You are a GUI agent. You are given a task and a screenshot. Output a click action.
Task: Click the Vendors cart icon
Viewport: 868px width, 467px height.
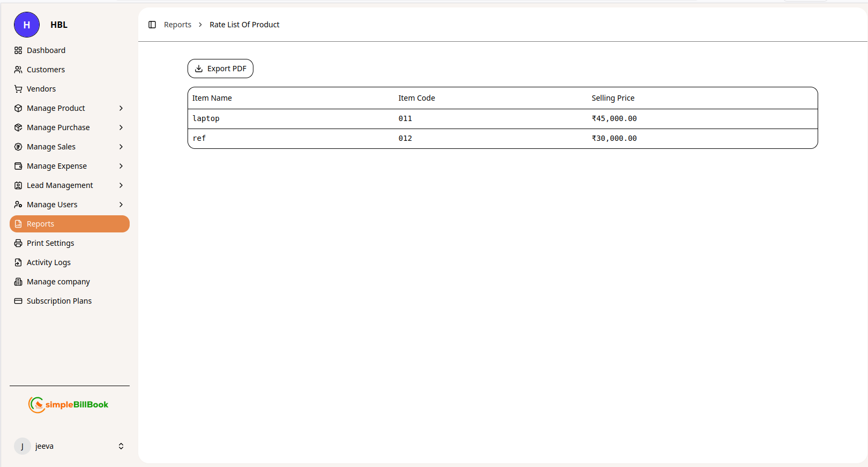coord(18,89)
